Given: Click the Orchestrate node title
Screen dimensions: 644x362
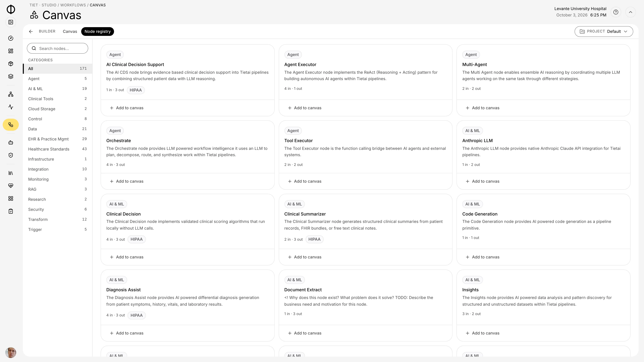Looking at the screenshot, I should tap(119, 141).
